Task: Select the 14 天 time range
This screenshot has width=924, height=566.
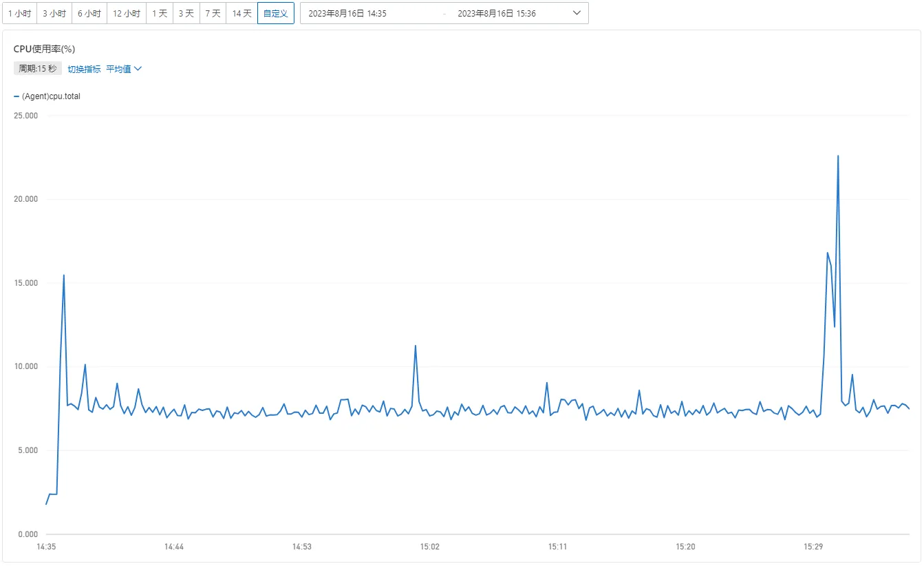Action: (x=241, y=13)
